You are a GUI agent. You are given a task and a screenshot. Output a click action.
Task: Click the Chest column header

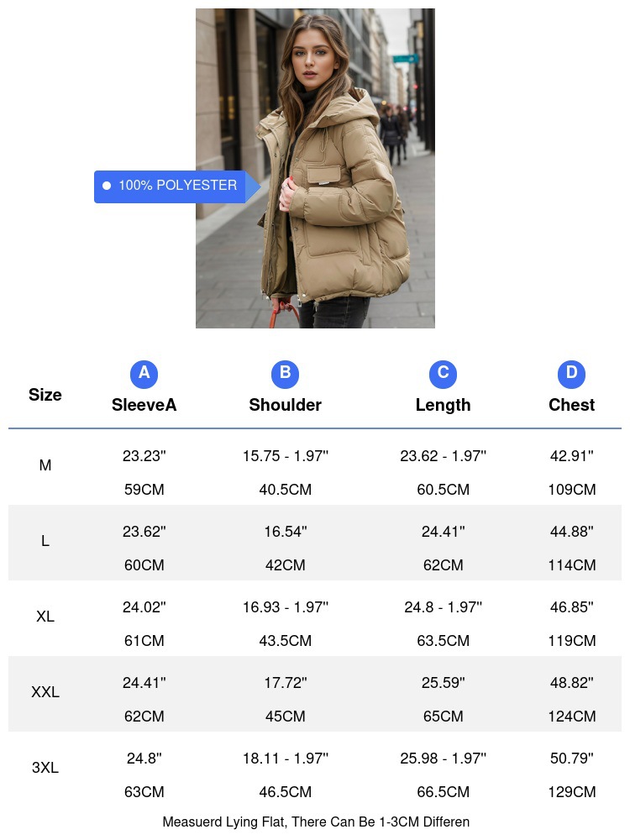571,405
